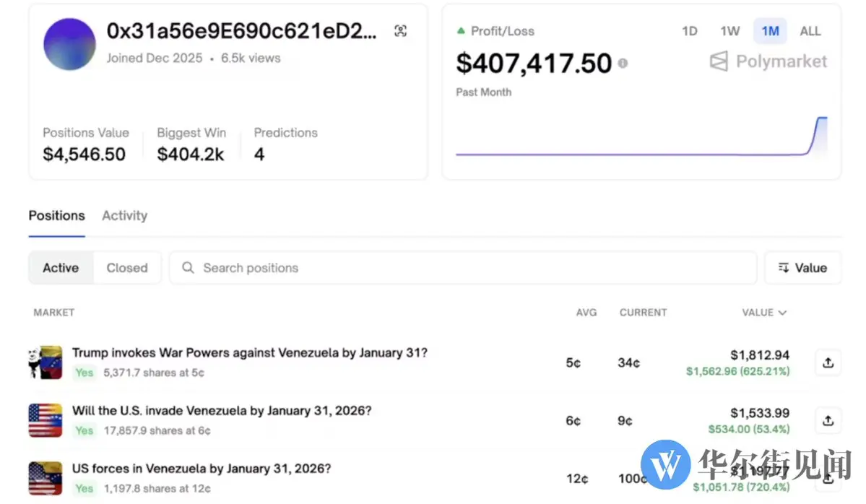Viewport: 866px width, 504px height.
Task: Select the Positions tab
Action: [56, 215]
